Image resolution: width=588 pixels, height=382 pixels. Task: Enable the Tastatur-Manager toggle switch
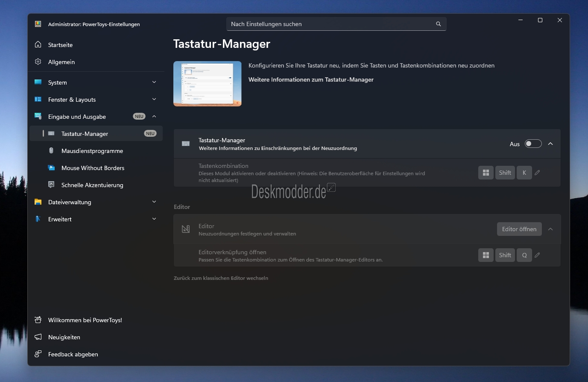coord(533,144)
